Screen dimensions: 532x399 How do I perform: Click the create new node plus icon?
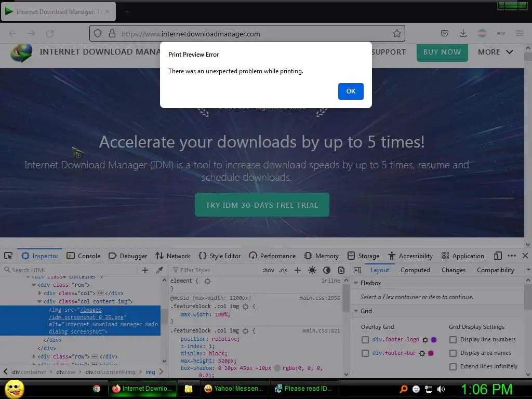click(x=145, y=270)
